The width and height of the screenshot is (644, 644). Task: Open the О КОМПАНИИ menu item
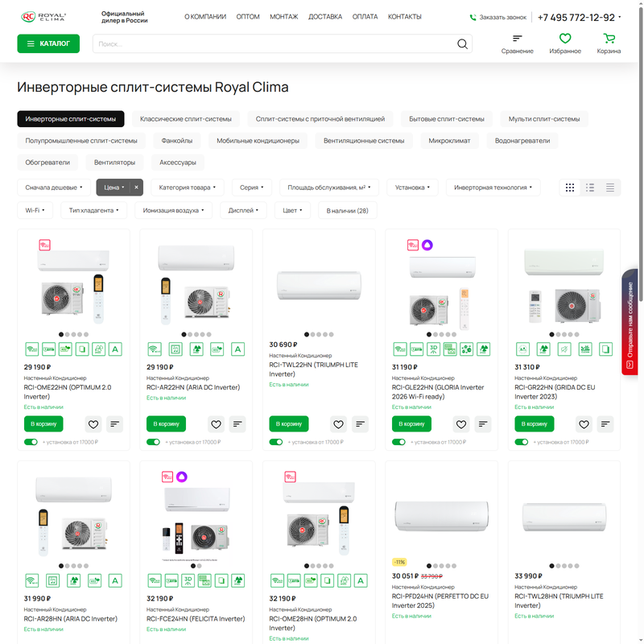coord(205,17)
